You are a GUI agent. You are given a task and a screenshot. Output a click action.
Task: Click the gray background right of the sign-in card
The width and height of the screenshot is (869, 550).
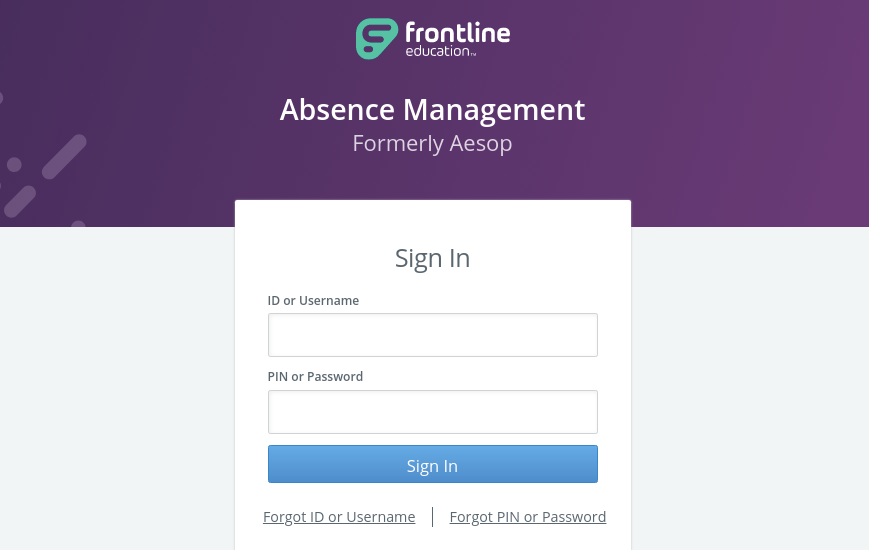[x=750, y=388]
